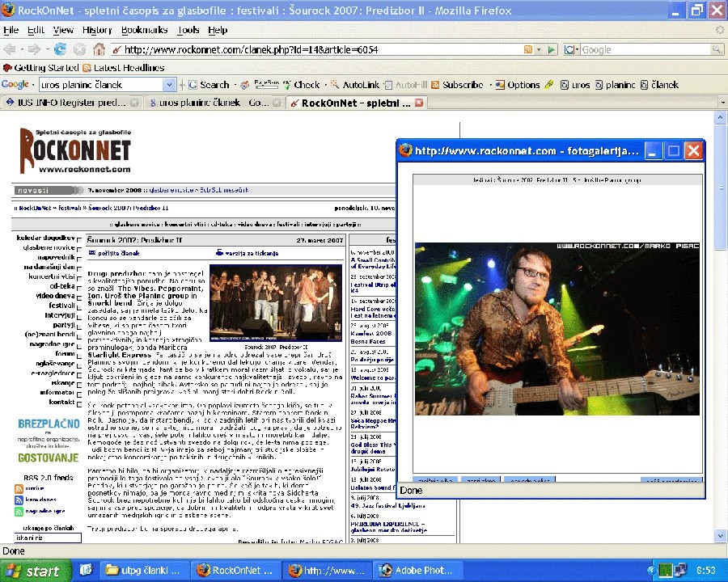Open the tab list dropdown at the tab bar end
Viewport: 728px width, 582px height.
click(x=722, y=102)
